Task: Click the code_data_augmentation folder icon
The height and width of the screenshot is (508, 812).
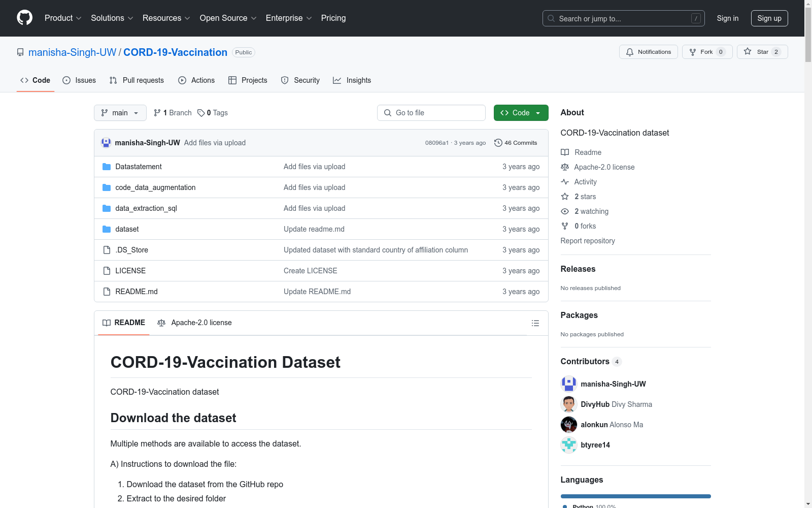Action: (107, 187)
